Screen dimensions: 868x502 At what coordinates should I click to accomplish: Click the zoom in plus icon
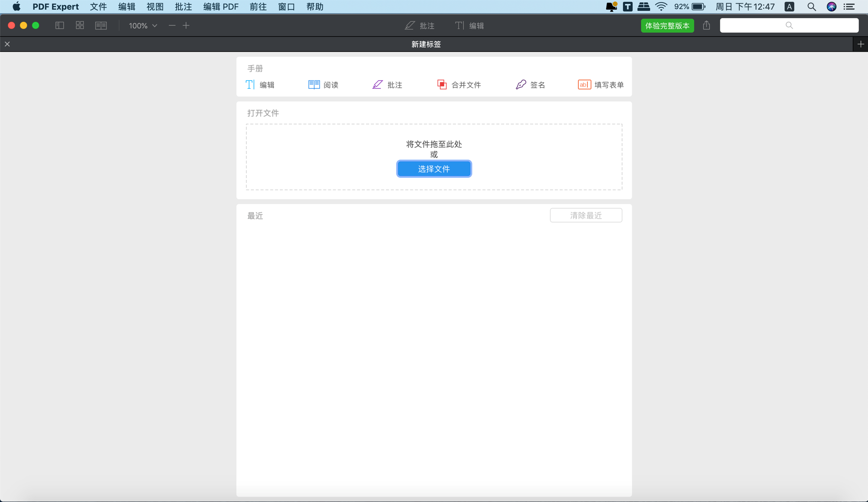pos(186,26)
